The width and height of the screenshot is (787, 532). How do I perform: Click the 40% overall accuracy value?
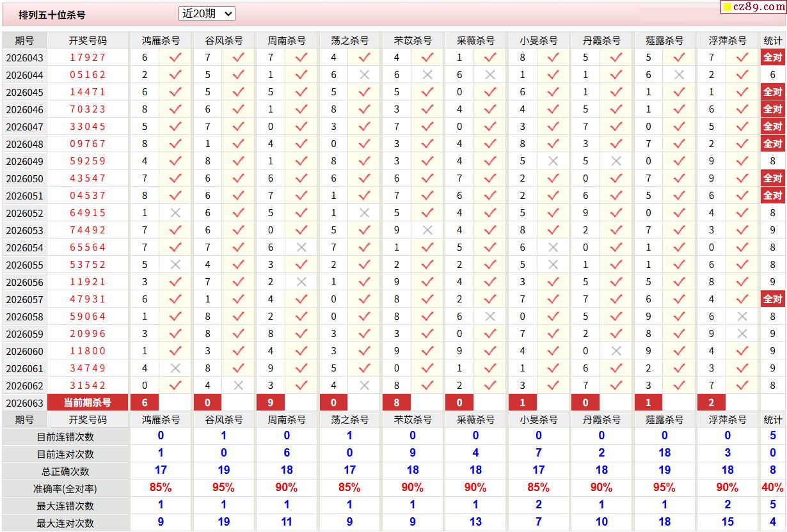click(772, 488)
